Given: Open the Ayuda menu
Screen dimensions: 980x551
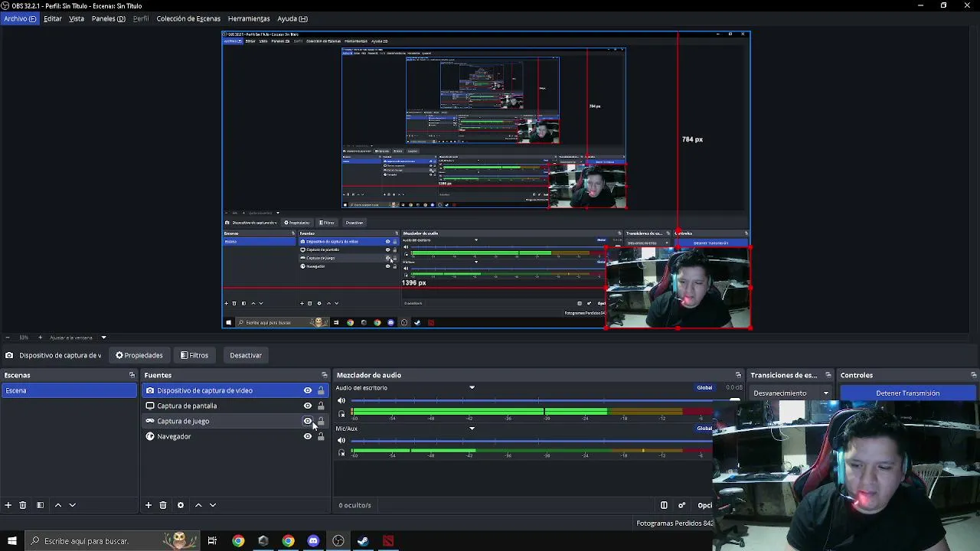Looking at the screenshot, I should 292,18.
